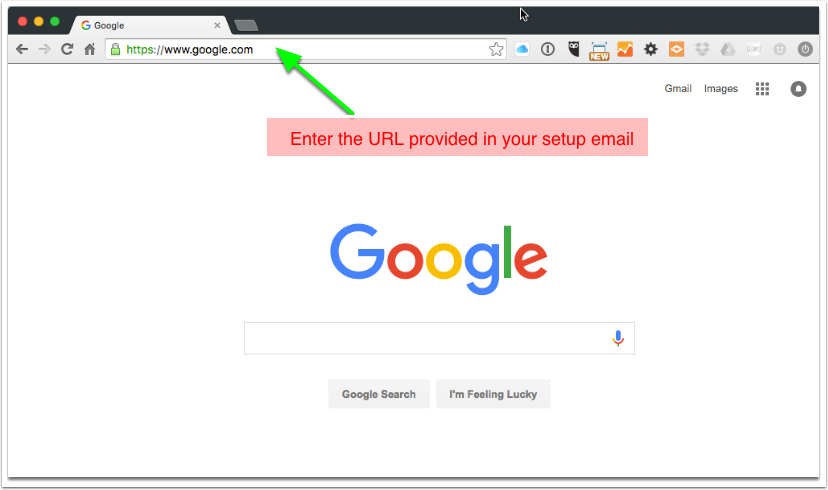Open the iCloud extension icon
The image size is (828, 490).
tap(522, 49)
